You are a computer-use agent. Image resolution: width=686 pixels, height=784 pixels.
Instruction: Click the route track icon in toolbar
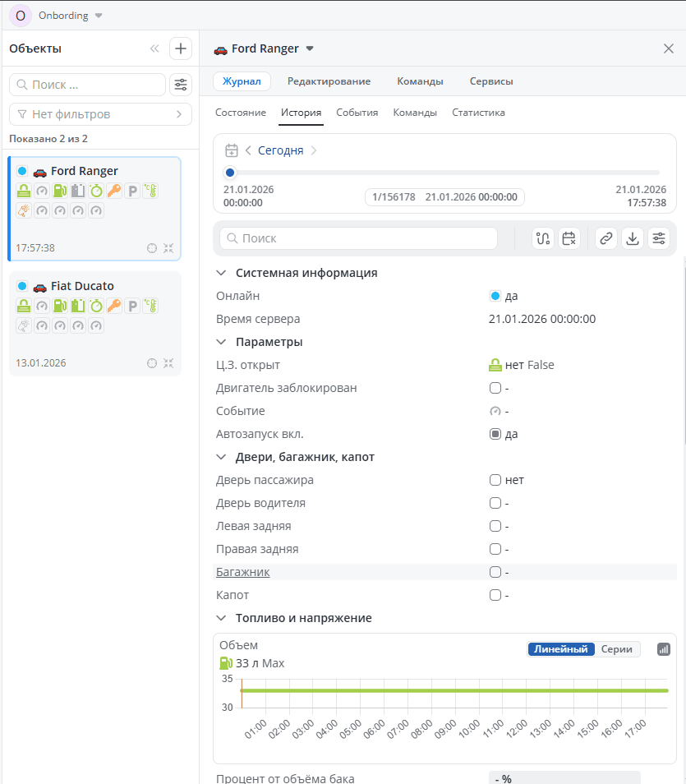(x=542, y=238)
